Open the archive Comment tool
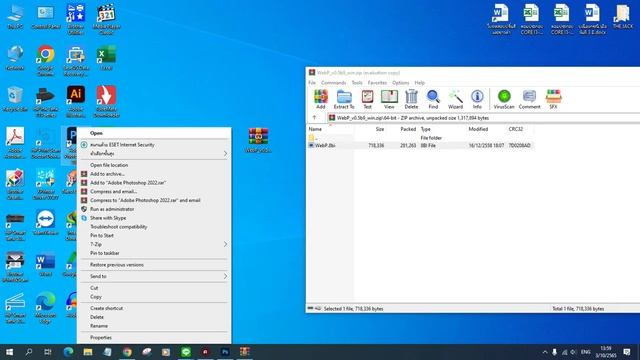The image size is (640, 360). tap(529, 99)
